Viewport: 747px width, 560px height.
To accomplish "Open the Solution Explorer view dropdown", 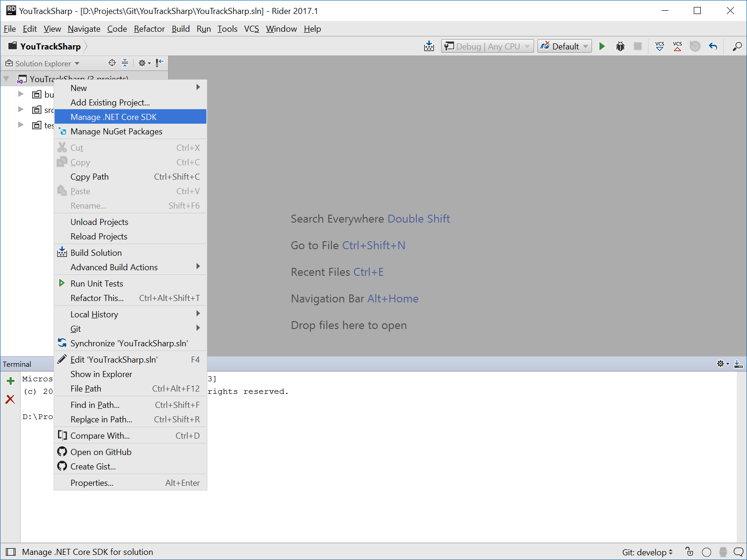I will point(42,63).
